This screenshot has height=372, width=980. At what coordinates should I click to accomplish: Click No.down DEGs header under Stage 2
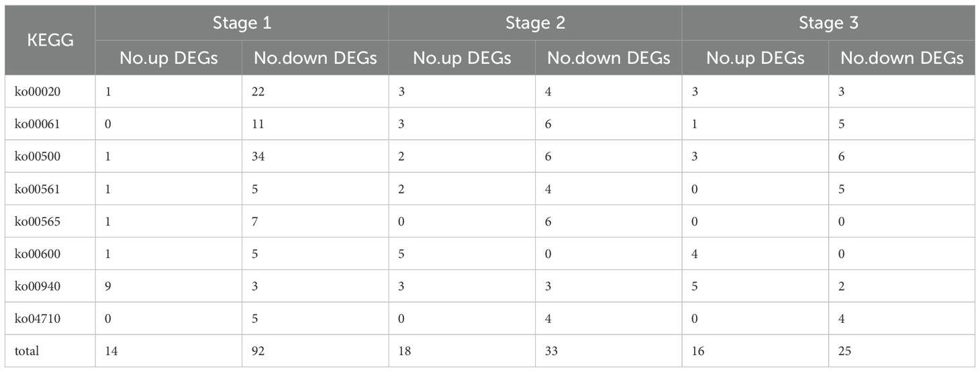click(608, 58)
